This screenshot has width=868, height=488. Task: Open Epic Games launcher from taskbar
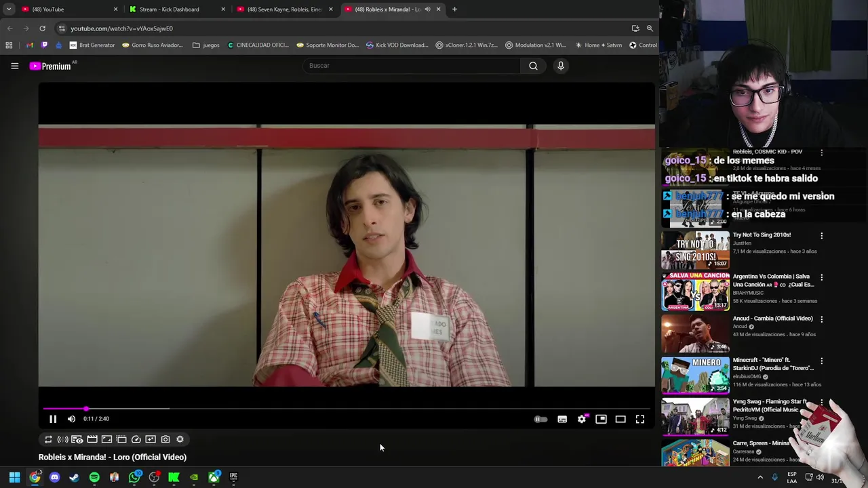tap(233, 477)
